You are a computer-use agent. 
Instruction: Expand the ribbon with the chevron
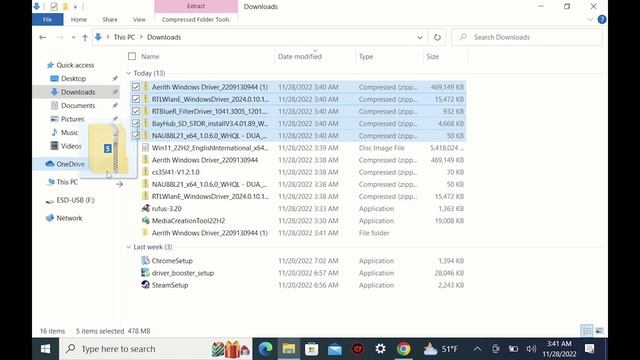pos(590,20)
